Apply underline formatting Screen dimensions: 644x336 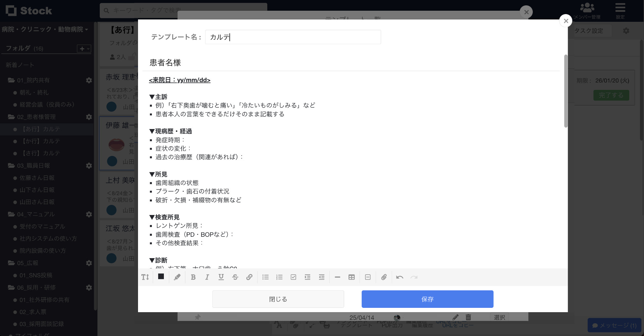tap(221, 277)
